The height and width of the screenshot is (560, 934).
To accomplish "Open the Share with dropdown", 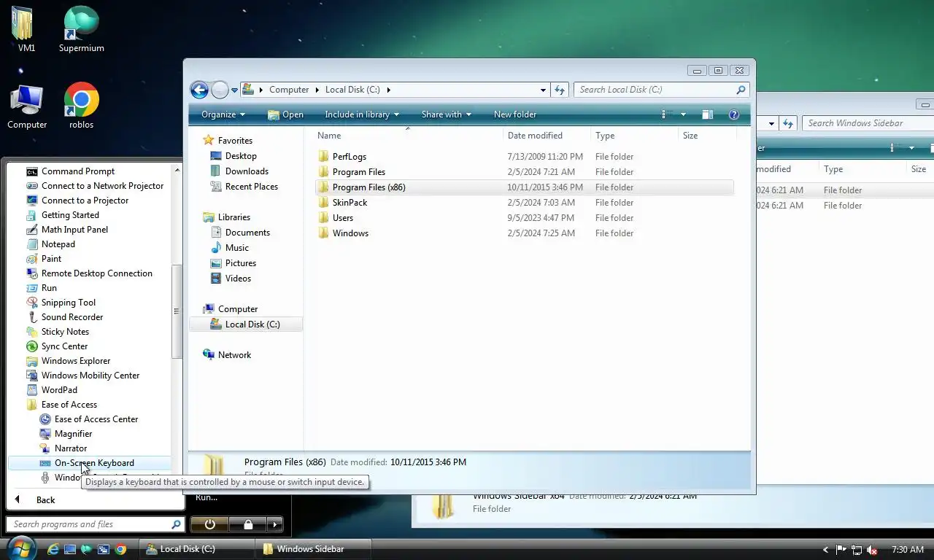I will (x=447, y=114).
